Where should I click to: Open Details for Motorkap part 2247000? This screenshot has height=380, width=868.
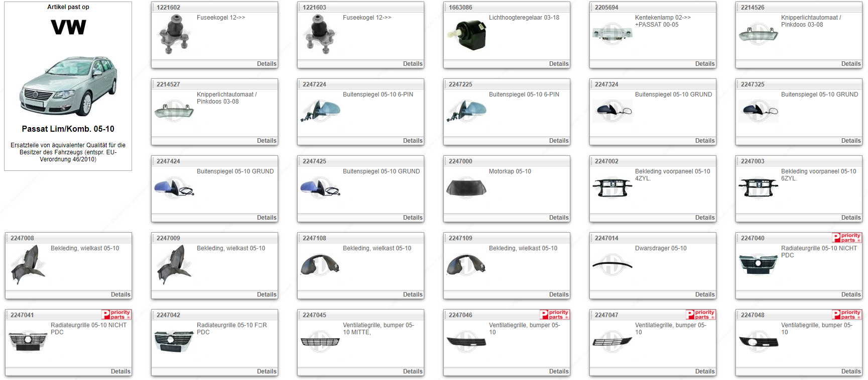pos(558,218)
